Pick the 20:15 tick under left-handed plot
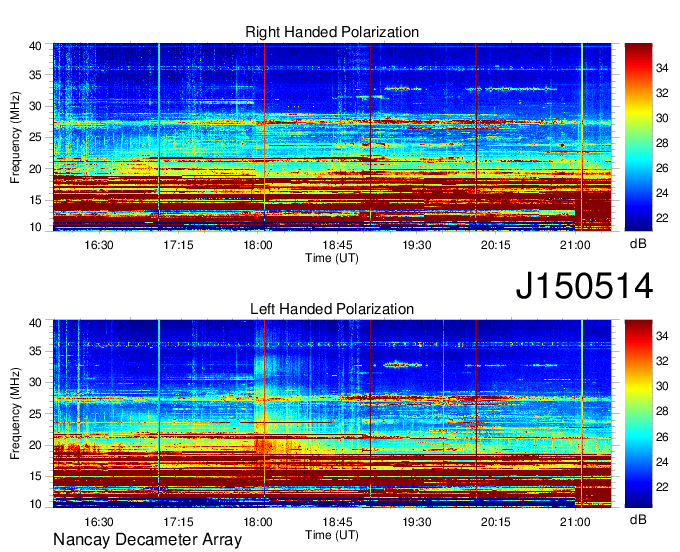The height and width of the screenshot is (552, 680). 496,522
